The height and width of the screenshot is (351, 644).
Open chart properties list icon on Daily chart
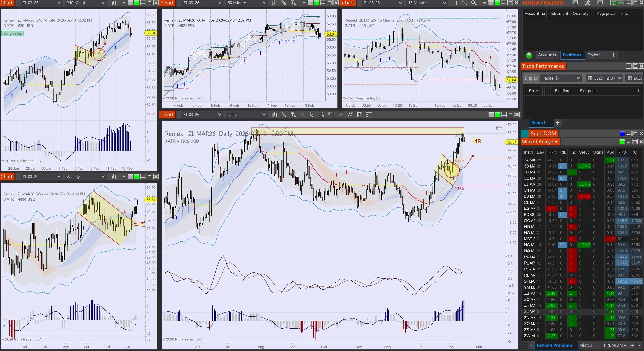pos(369,115)
